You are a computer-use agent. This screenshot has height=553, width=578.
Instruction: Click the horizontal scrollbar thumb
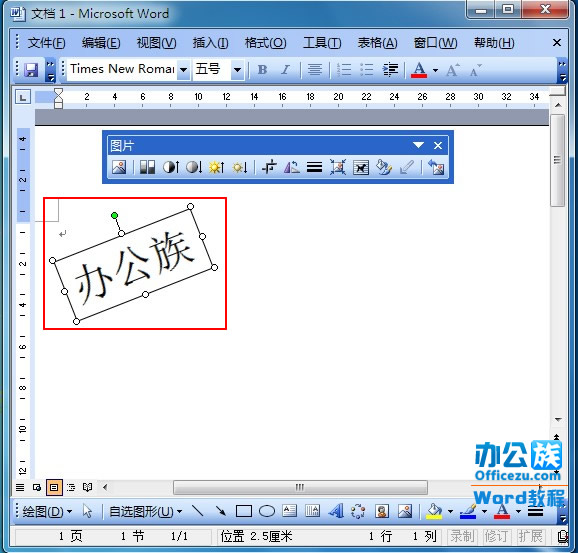[300, 487]
